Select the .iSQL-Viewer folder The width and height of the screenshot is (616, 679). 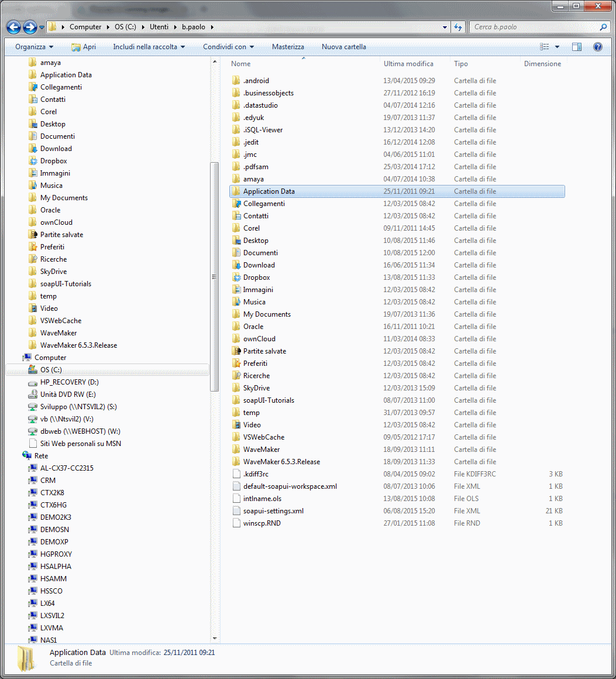397,130
